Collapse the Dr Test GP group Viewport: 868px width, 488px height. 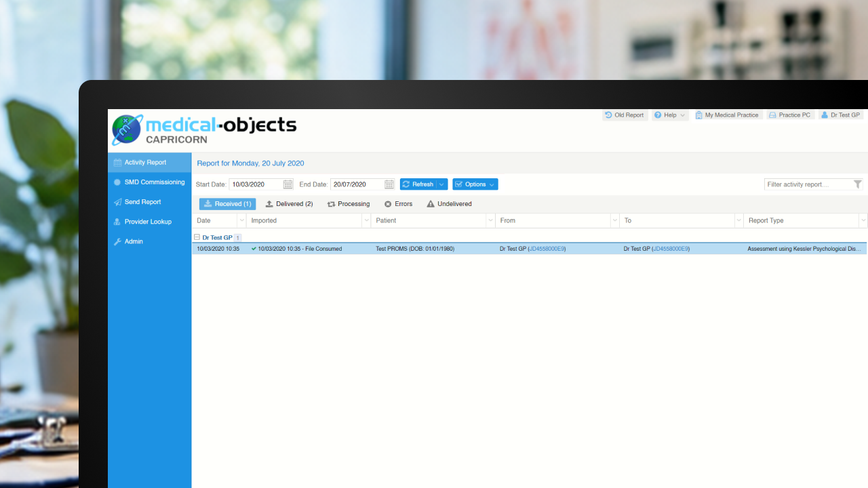(x=197, y=238)
